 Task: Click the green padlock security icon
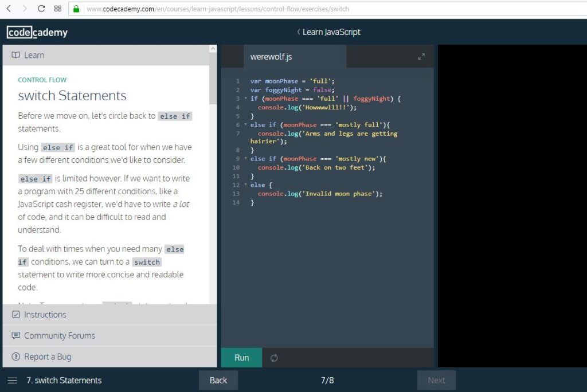(76, 9)
